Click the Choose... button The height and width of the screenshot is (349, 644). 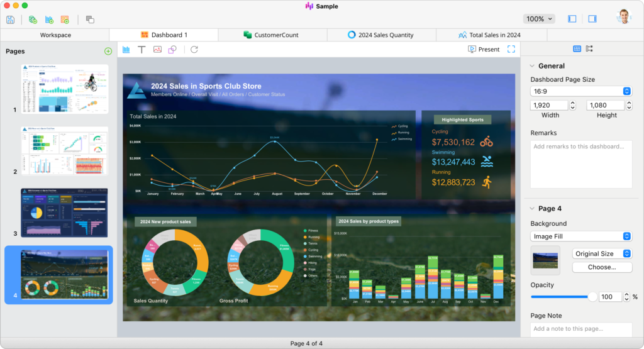pos(602,267)
